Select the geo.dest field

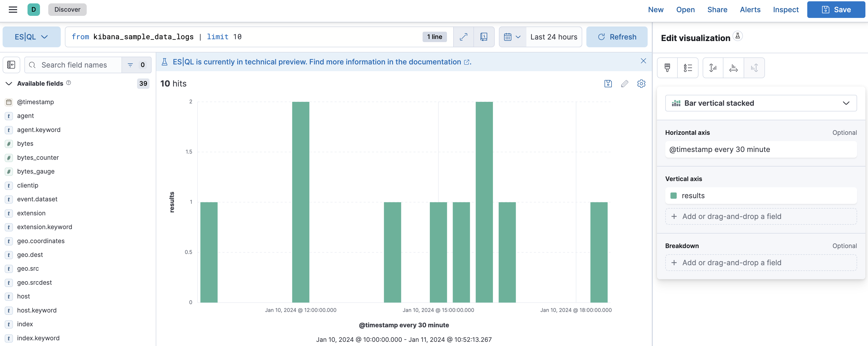click(x=30, y=255)
